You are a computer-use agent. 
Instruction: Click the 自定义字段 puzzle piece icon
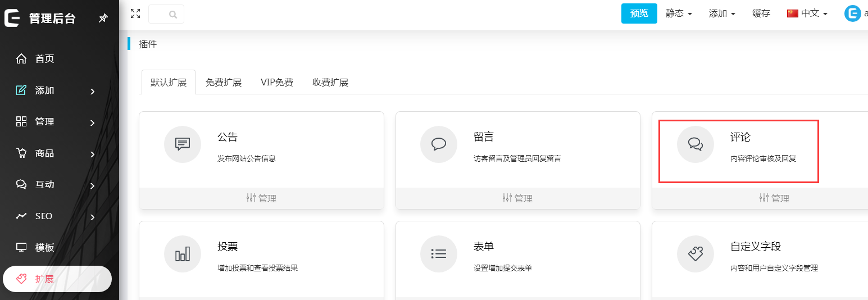click(695, 254)
